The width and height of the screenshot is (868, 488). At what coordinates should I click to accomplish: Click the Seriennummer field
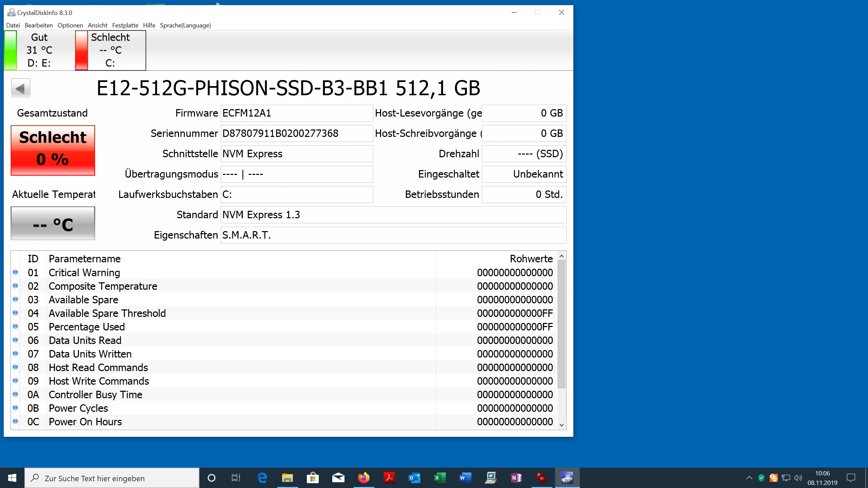[x=297, y=134]
